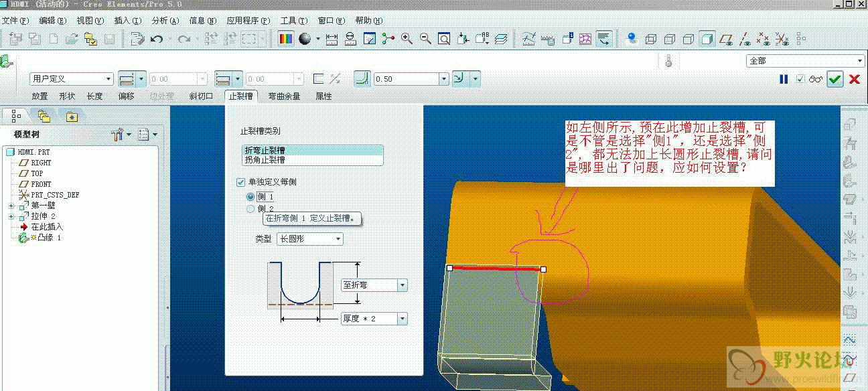868x391 pixels.
Task: Switch to wireframe display icon
Action: point(650,39)
